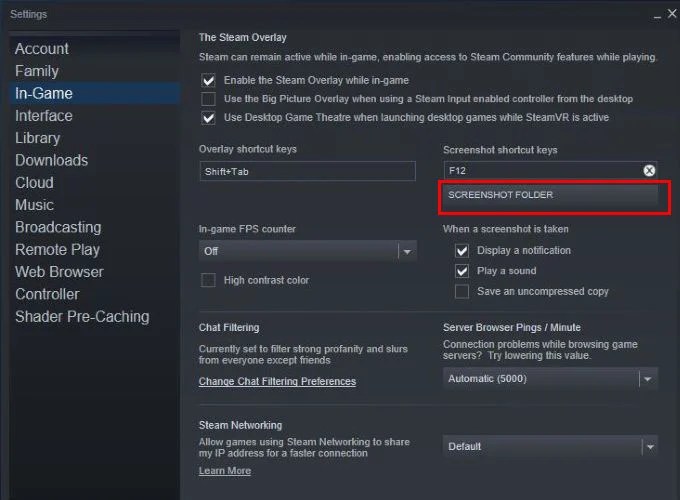Open the Family settings section
The height and width of the screenshot is (500, 680).
(x=37, y=71)
